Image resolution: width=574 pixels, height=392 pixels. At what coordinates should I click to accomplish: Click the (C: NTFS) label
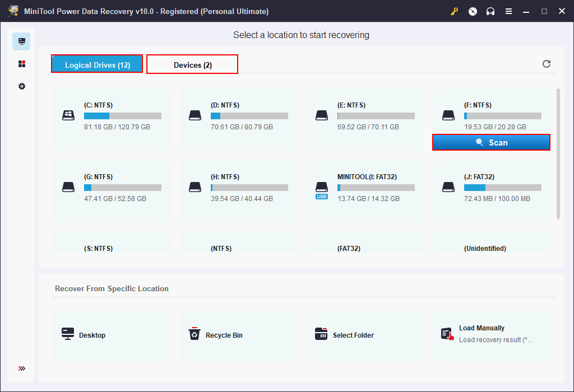click(x=98, y=105)
